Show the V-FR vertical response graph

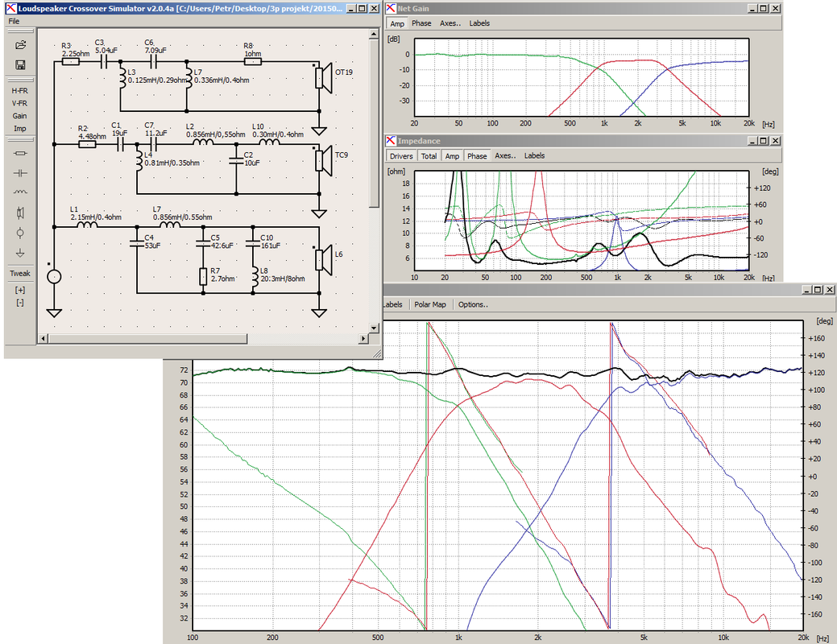[x=20, y=104]
